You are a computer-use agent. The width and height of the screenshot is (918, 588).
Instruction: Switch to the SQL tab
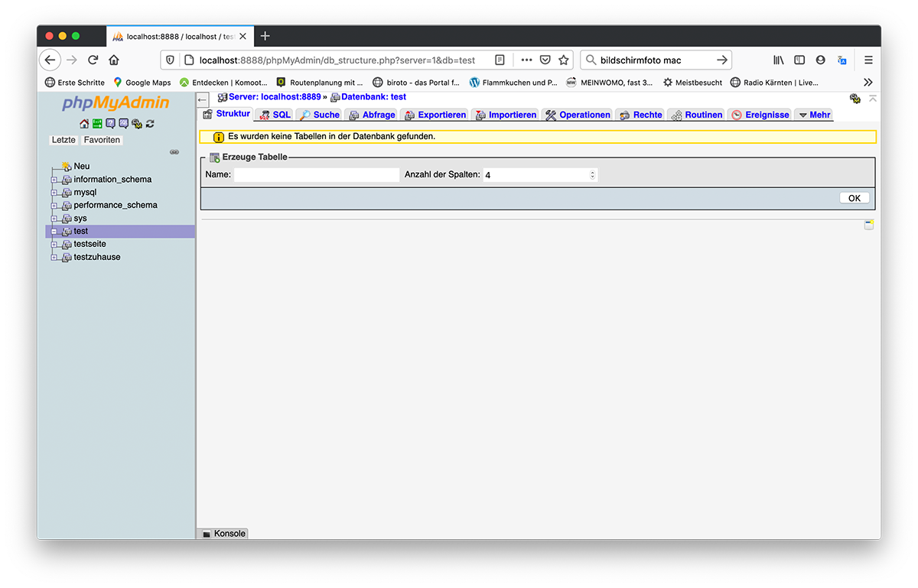coord(275,115)
